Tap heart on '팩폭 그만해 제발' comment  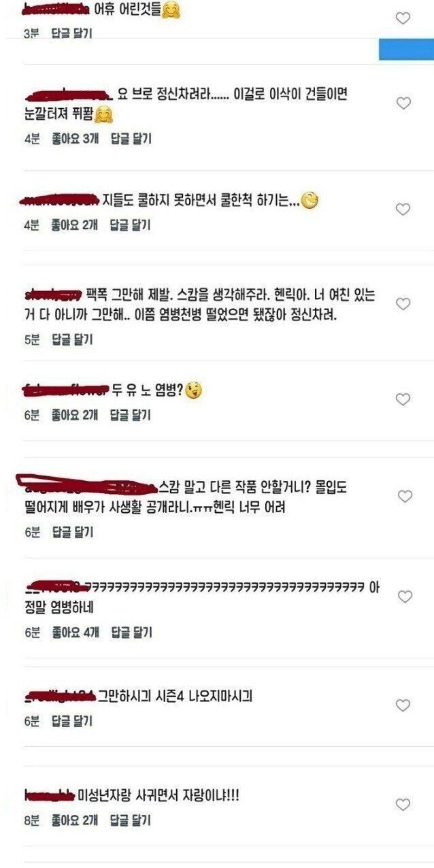(403, 303)
